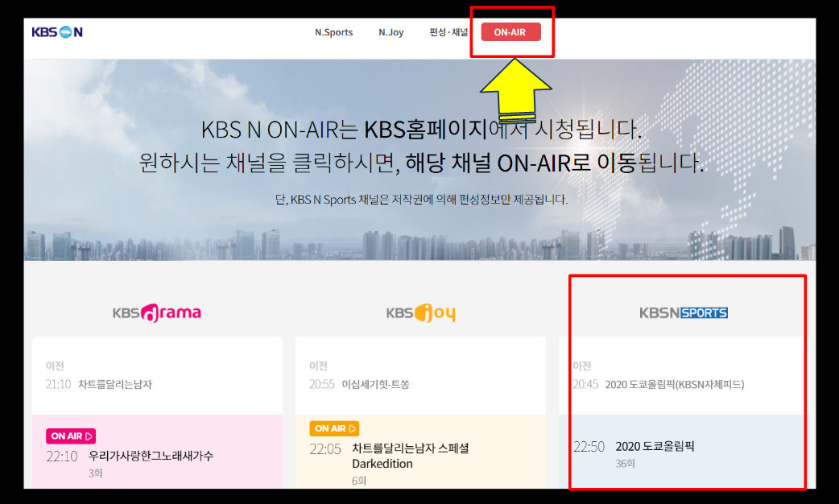Click the pink ON AIR badge under KBS Drama
Screen dimensions: 839x504
coord(71,436)
